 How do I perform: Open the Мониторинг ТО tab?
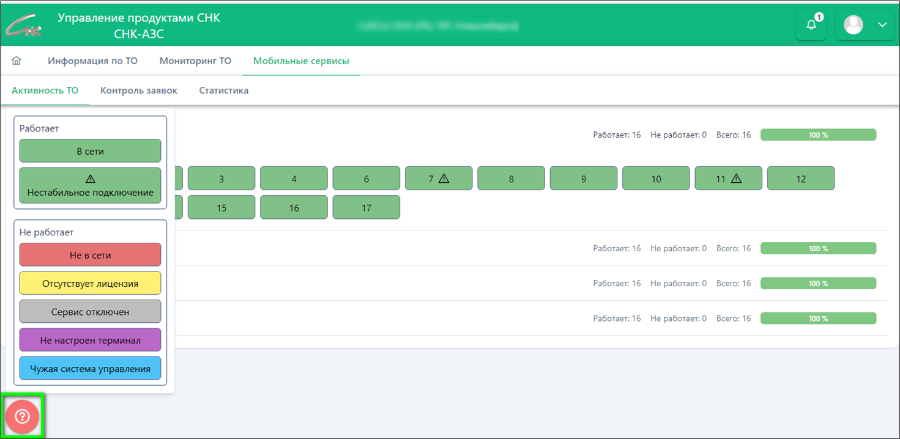[195, 61]
